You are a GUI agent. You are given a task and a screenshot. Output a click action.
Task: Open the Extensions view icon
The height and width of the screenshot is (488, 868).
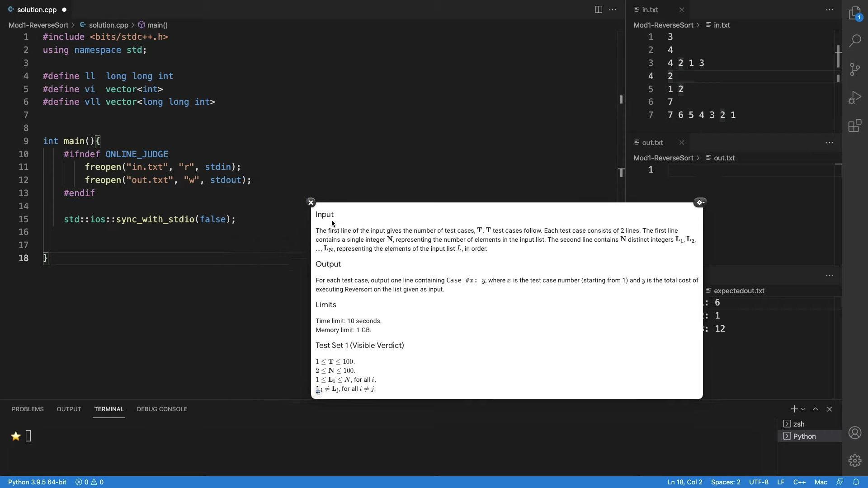(x=854, y=126)
